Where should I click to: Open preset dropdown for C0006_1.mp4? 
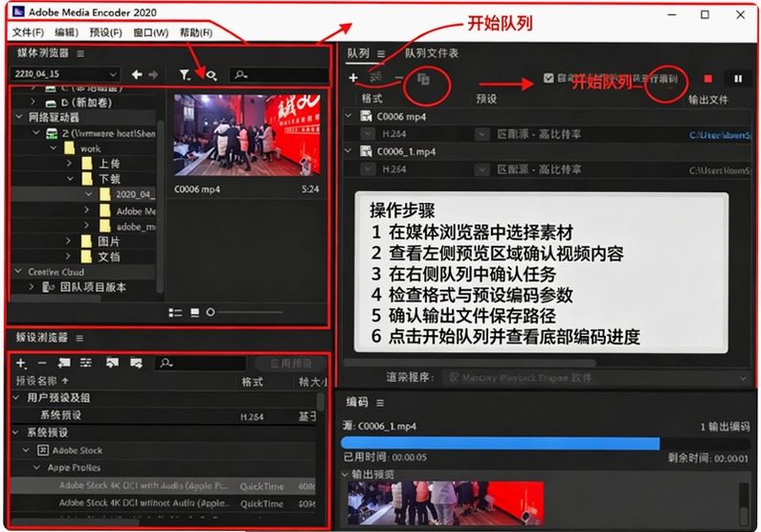click(x=481, y=169)
